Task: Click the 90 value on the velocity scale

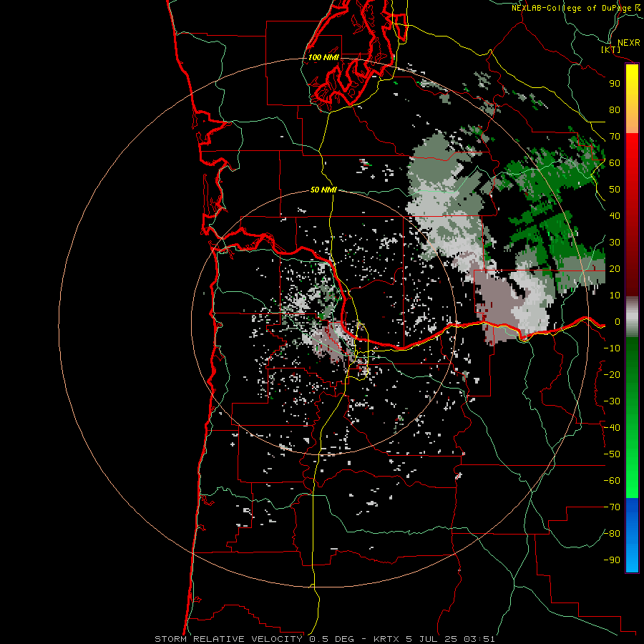Action: [615, 84]
